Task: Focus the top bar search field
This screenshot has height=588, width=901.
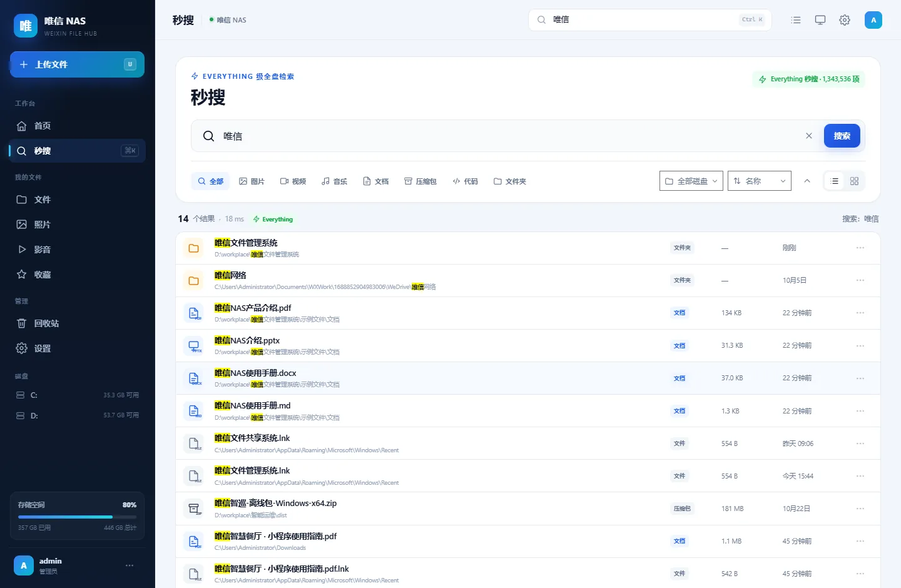Action: coord(650,20)
